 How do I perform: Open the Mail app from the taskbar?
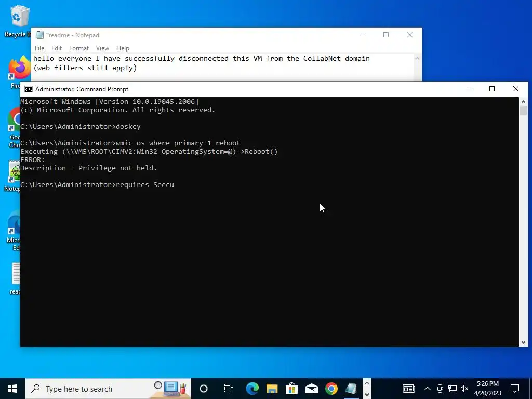pos(312,389)
